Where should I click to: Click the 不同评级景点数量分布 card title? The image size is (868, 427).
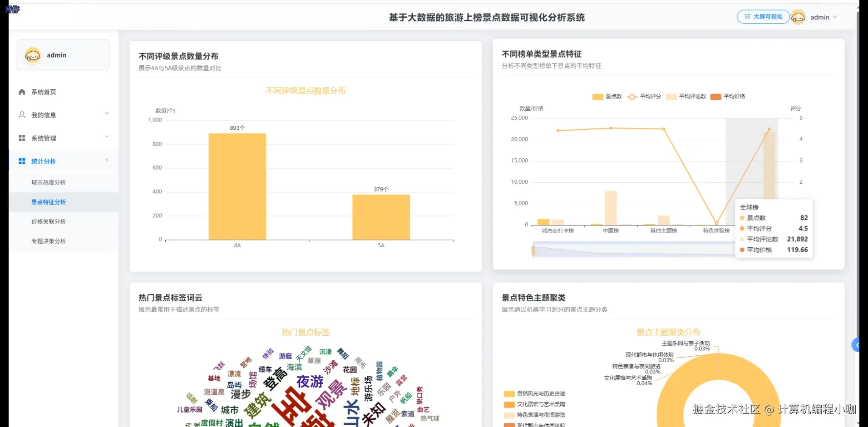[x=178, y=56]
